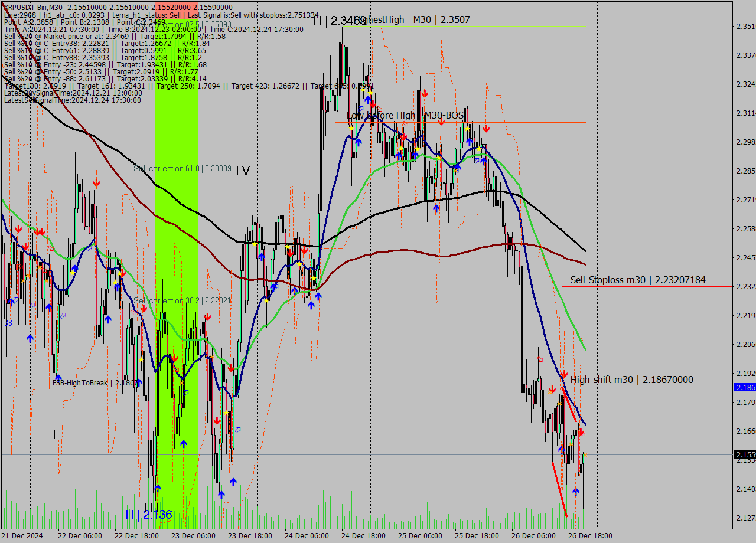Select the 'Sell %10 @ Entry -23: 2.44598' line
Image resolution: width=756 pixels, height=543 pixels.
click(105, 64)
